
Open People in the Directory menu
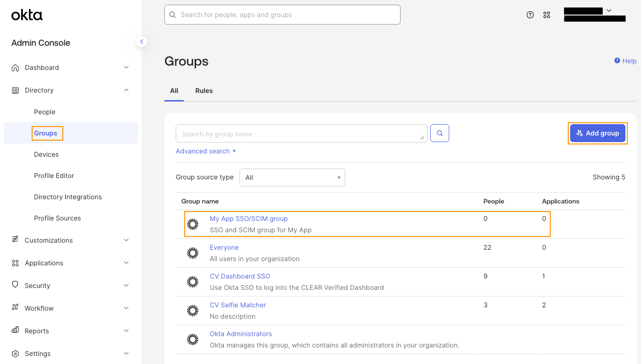pyautogui.click(x=45, y=112)
